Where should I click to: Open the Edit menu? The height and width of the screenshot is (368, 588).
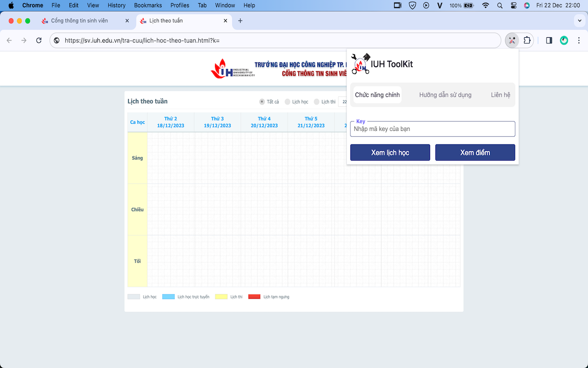click(x=73, y=6)
